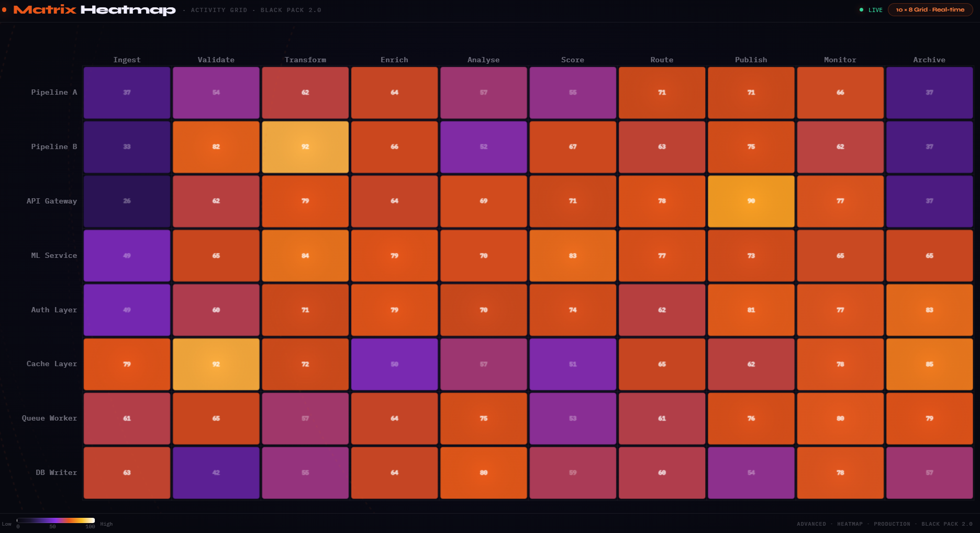Click the ACTIVITY GRID header label
The height and width of the screenshot is (533, 980).
(x=219, y=10)
